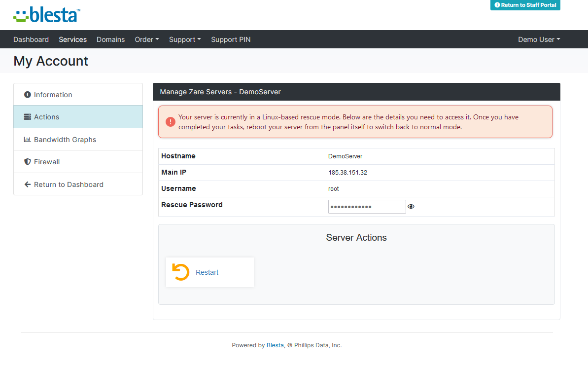Click the Return to Dashboard arrow icon
The image size is (588, 366).
tap(28, 184)
